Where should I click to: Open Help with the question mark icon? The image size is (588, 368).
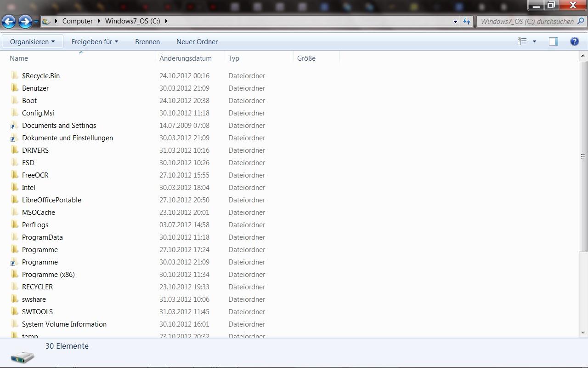[x=574, y=41]
